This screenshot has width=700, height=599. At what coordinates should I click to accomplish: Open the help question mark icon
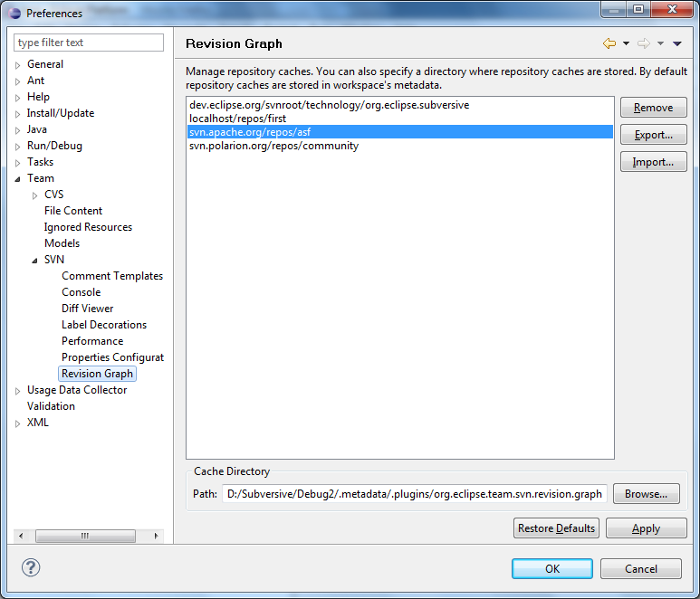31,567
